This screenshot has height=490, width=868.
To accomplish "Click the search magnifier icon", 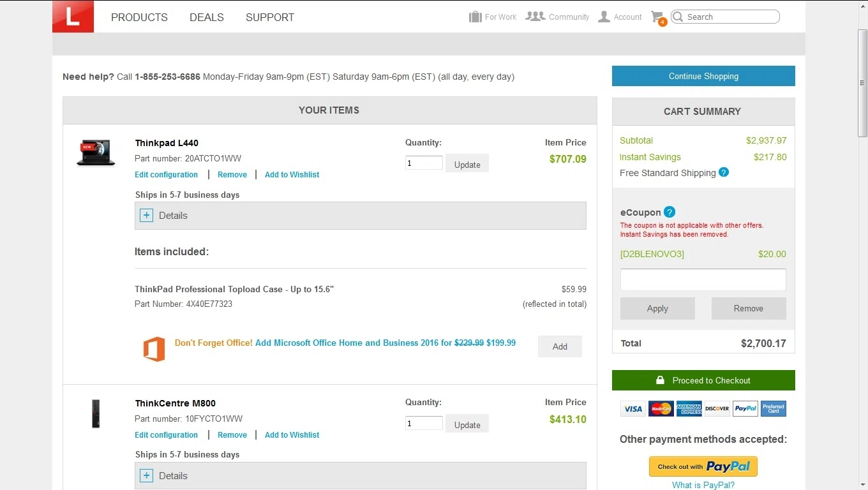I will [678, 17].
